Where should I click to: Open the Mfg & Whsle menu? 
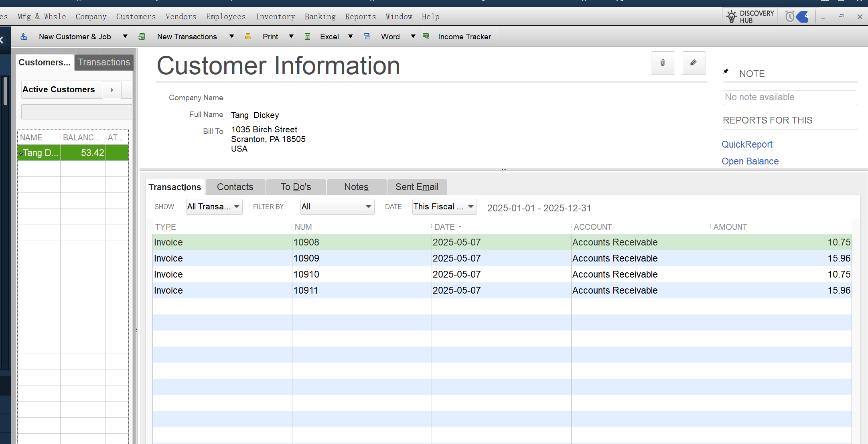point(42,16)
